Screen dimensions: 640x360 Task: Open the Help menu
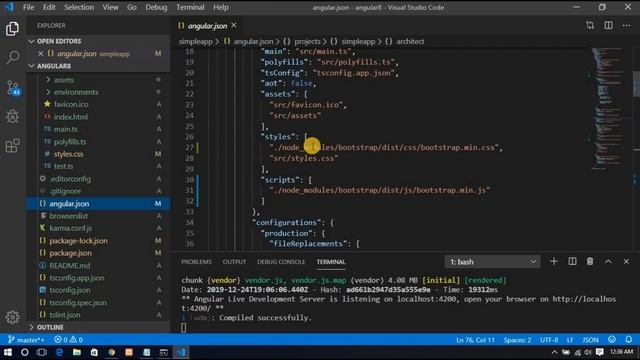(x=220, y=7)
